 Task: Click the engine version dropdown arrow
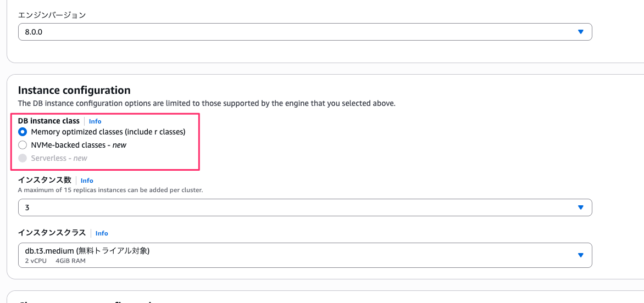[581, 32]
